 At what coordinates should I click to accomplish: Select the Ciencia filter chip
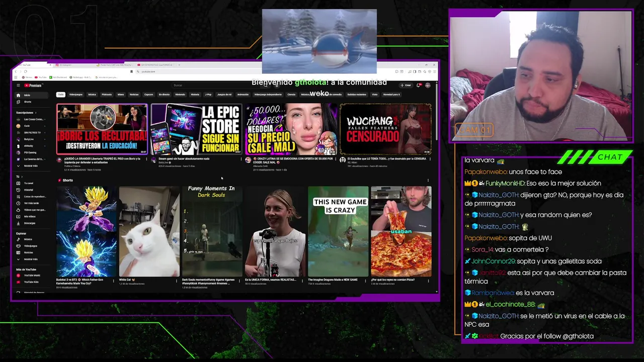coord(291,94)
